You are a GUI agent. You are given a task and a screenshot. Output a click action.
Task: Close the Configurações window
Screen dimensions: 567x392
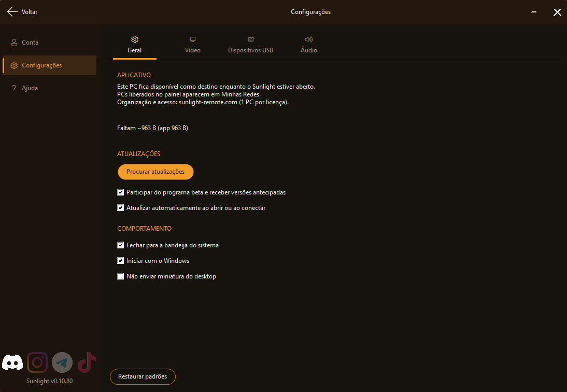click(557, 12)
